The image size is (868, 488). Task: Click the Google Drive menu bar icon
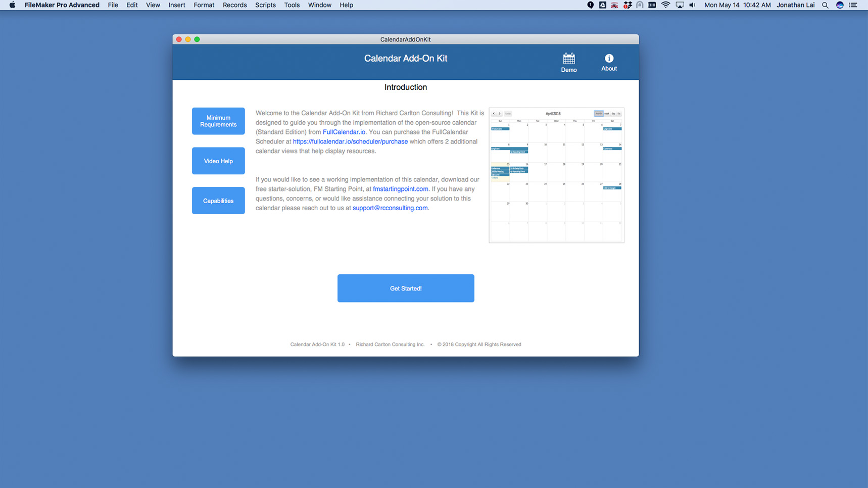point(602,5)
